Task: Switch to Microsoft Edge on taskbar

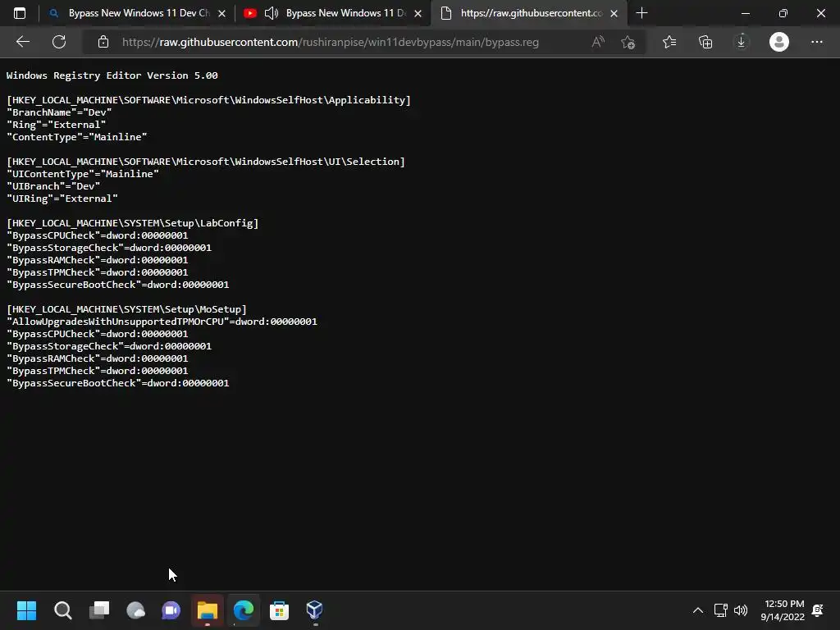Action: coord(243,610)
